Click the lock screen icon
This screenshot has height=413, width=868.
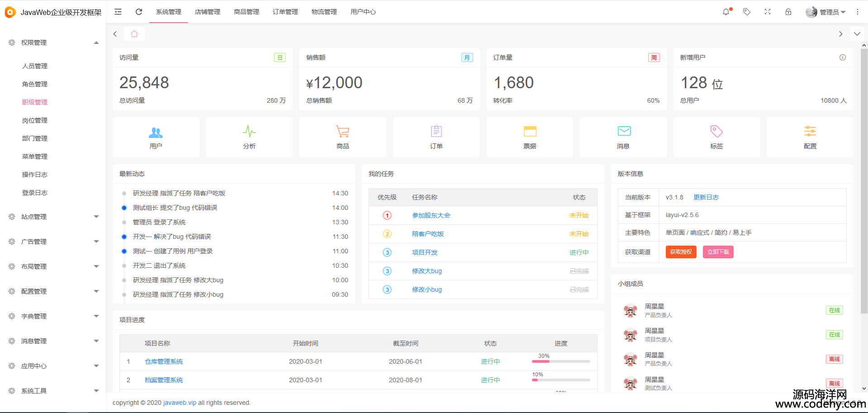pyautogui.click(x=788, y=12)
